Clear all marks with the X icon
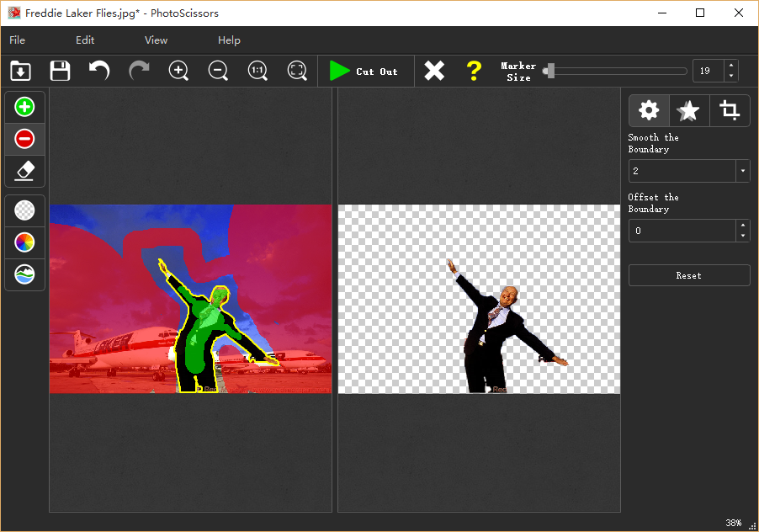 click(x=434, y=71)
